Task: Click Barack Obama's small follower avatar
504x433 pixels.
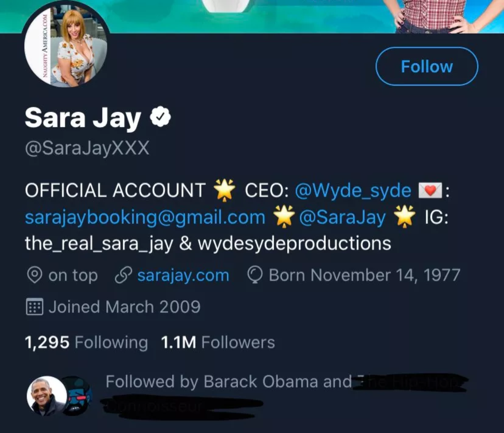Action: pos(46,396)
